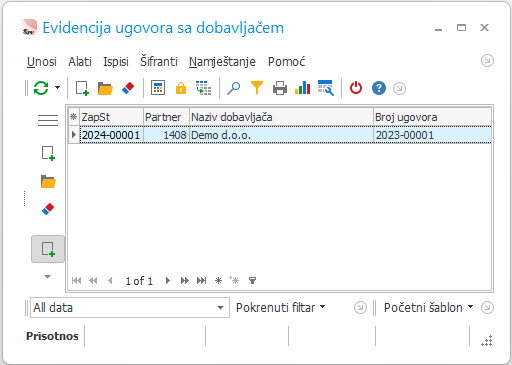Click the menu bar customize circle arrow
Viewport: 512px width, 365px height.
pos(487,61)
